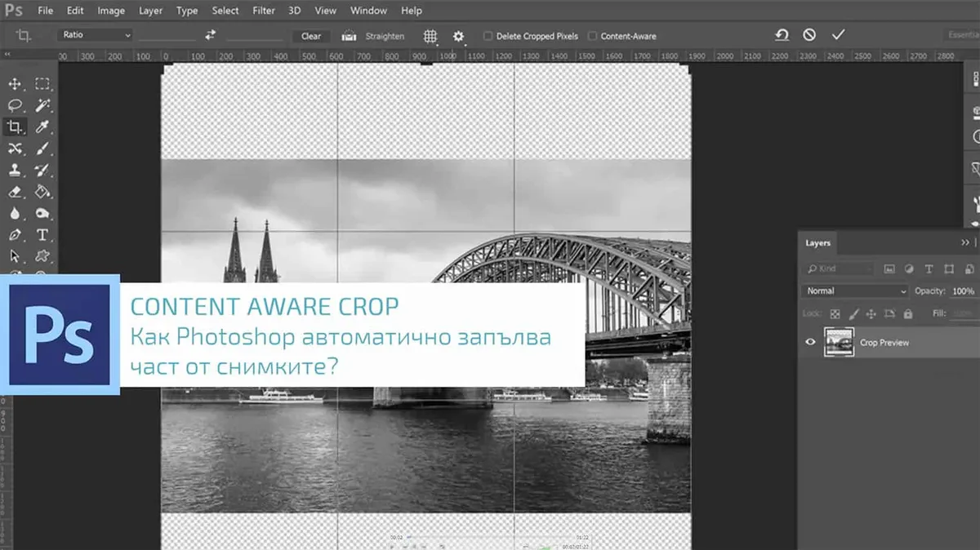Reset the crop box with the undo arrow
The height and width of the screenshot is (550, 980).
(782, 35)
